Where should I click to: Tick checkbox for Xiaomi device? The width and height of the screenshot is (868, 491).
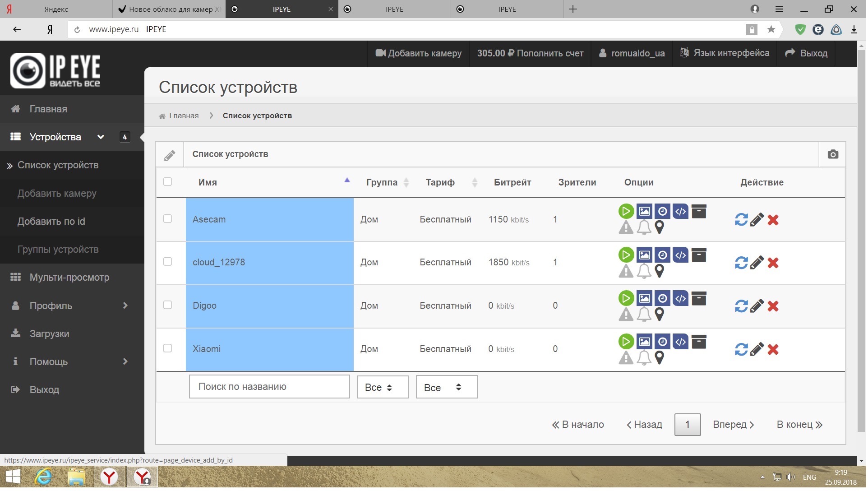168,349
